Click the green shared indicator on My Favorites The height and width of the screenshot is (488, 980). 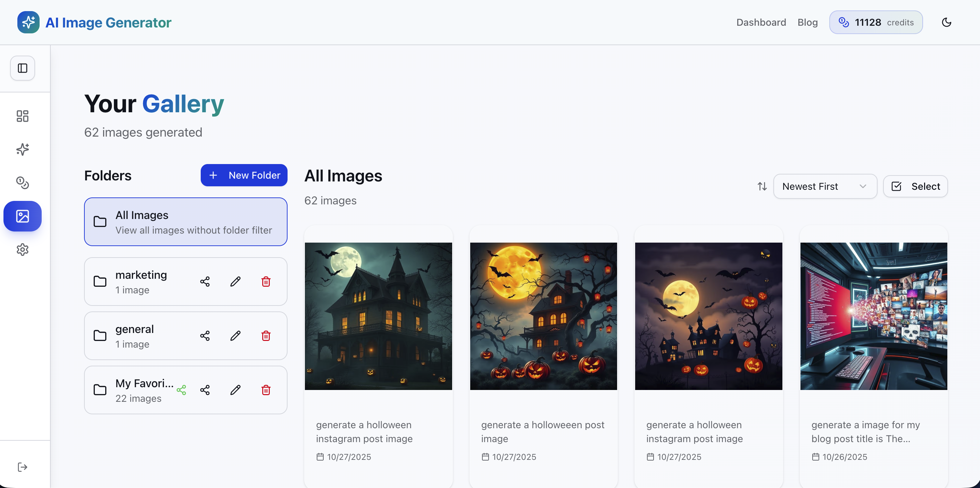[x=182, y=390]
